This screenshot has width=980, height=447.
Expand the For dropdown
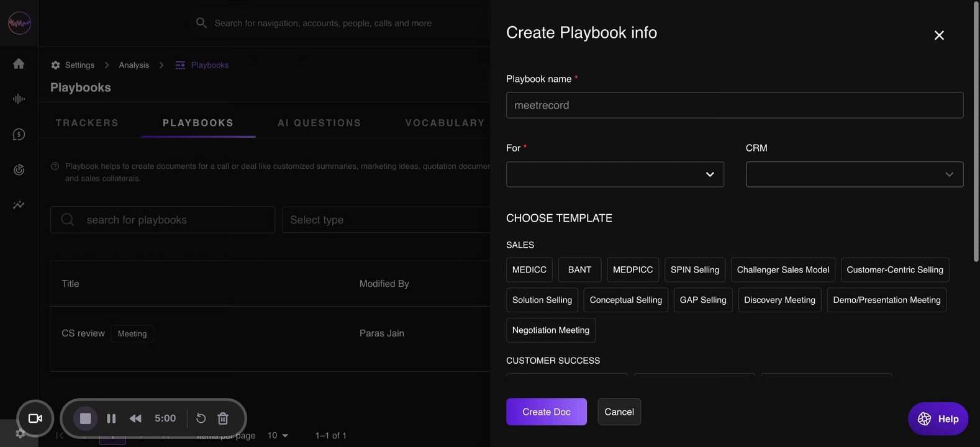[x=615, y=174]
